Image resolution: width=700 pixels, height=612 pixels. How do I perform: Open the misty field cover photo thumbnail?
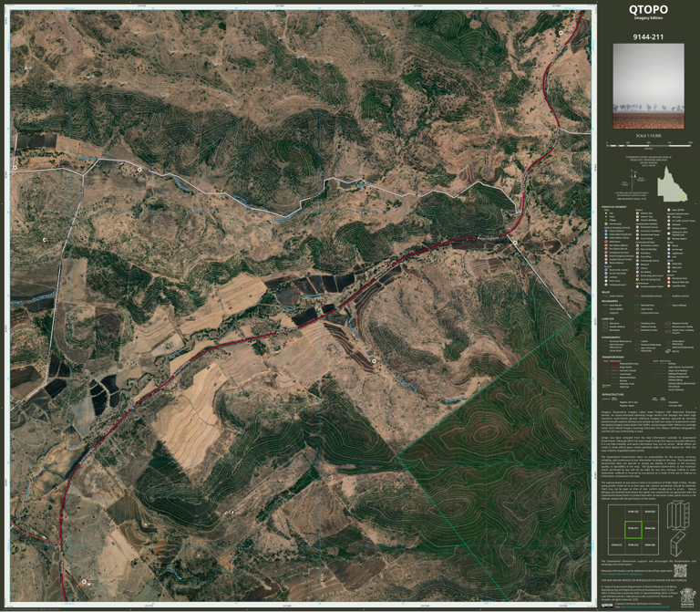648,86
